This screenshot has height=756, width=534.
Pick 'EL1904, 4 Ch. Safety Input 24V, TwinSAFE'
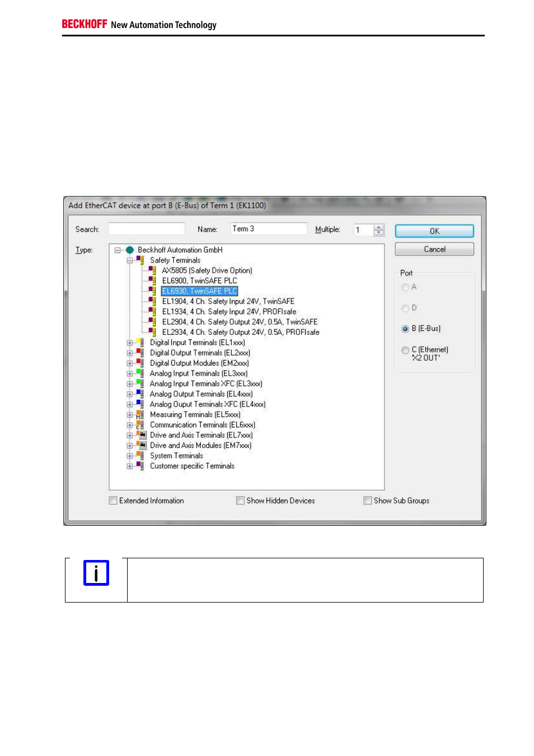pos(228,301)
